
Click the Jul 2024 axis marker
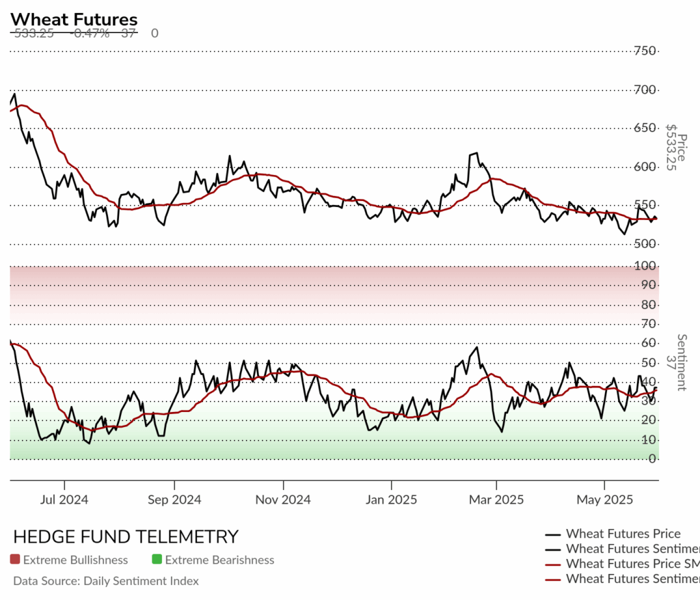point(64,499)
